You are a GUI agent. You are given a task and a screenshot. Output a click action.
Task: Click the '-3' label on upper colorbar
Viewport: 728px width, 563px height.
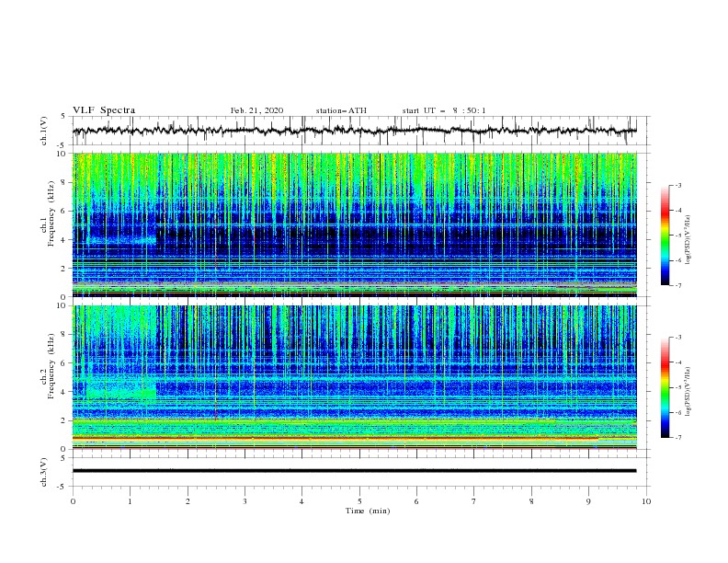tap(677, 186)
